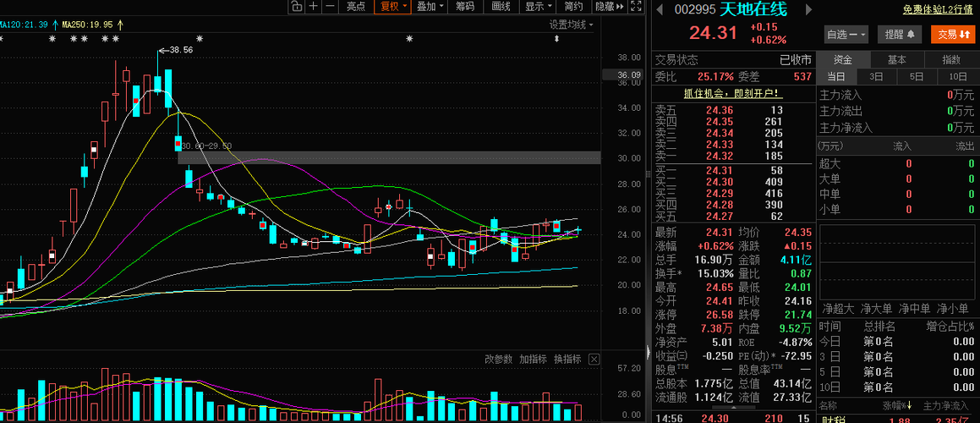
Task: Open the 显示 display dropdown
Action: point(538,6)
